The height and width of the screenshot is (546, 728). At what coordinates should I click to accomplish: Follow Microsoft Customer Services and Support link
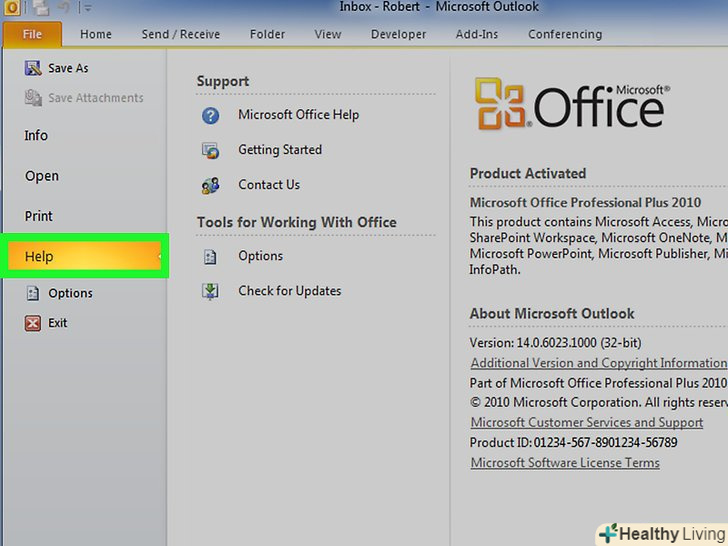coord(586,423)
